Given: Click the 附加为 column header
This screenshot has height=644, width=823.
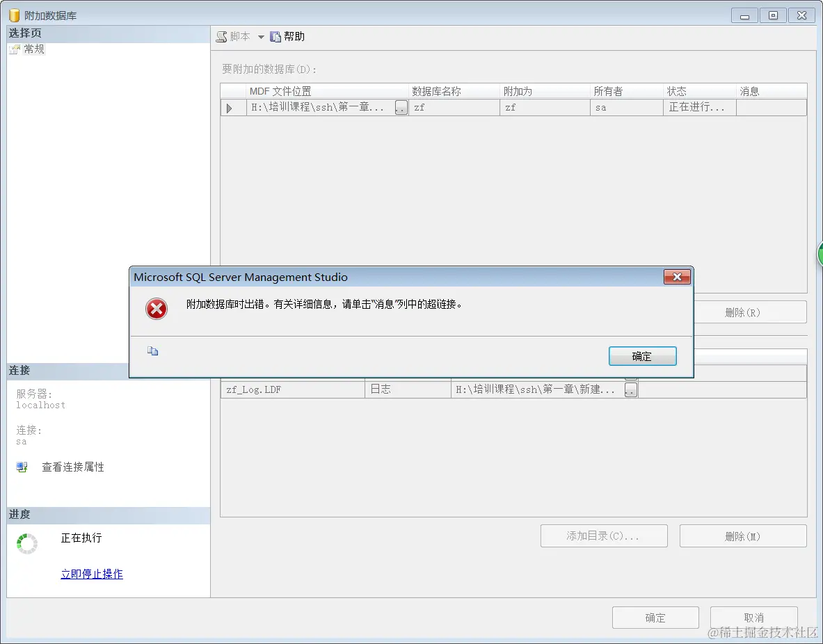Looking at the screenshot, I should pyautogui.click(x=545, y=91).
